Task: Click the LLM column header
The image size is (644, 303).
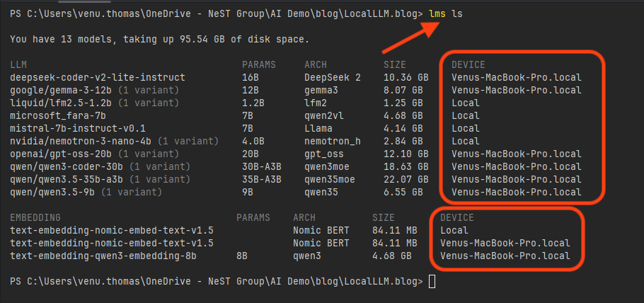Action: coord(18,64)
